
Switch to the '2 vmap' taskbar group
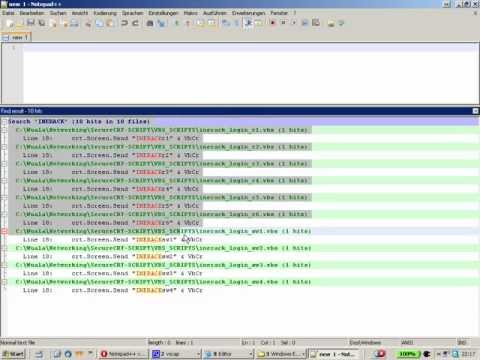(176, 354)
